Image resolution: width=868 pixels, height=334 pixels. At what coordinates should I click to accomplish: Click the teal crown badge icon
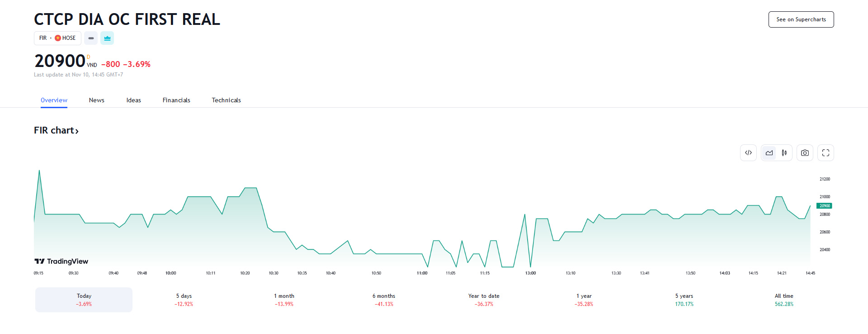point(107,38)
